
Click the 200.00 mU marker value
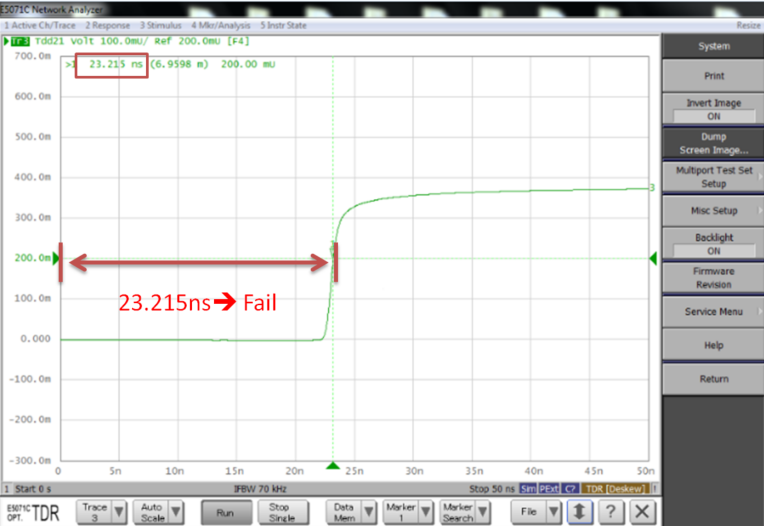point(248,64)
